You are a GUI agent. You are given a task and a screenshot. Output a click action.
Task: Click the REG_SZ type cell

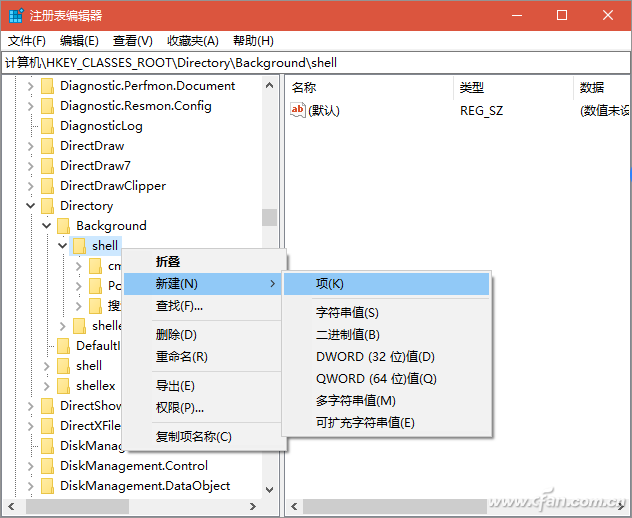481,111
